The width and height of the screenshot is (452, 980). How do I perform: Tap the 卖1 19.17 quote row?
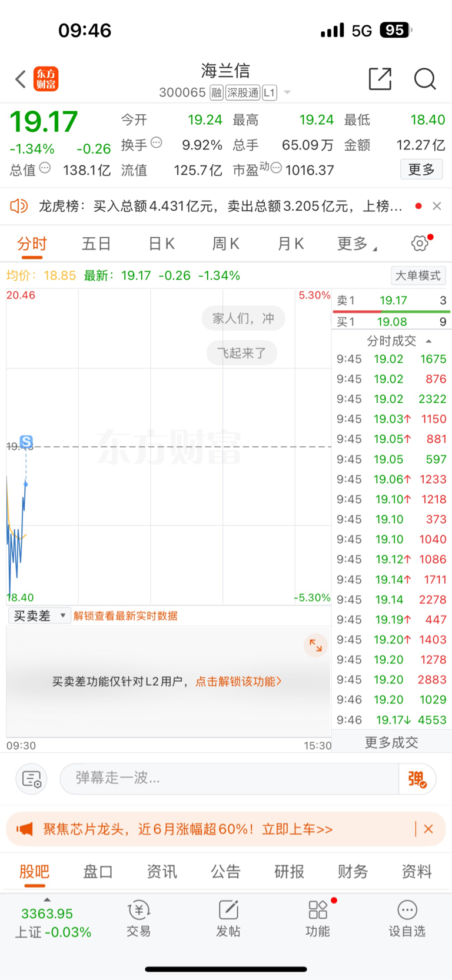click(391, 301)
